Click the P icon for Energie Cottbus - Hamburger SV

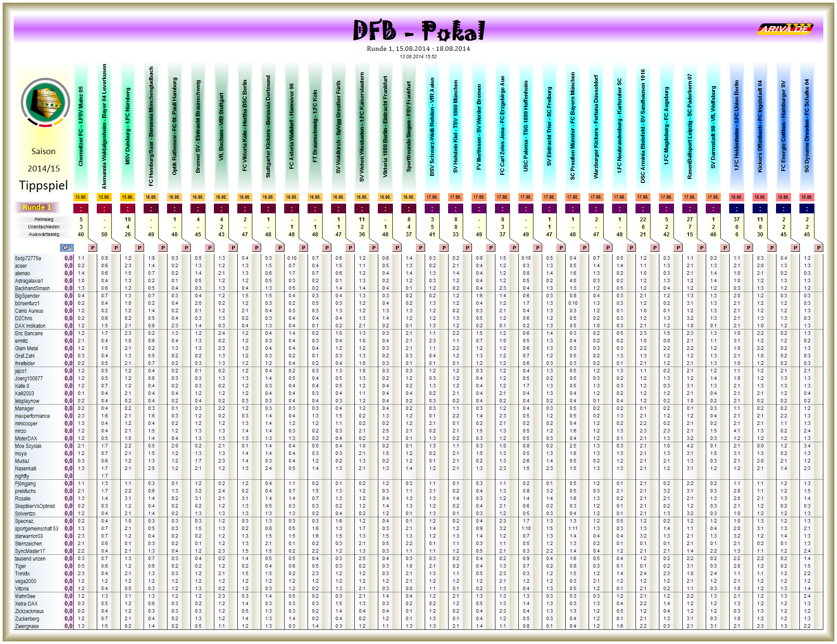tap(795, 248)
